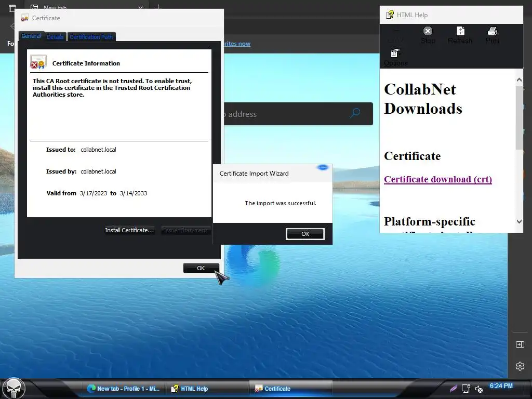The width and height of the screenshot is (532, 399).
Task: Click the purple feather tray icon
Action: (x=453, y=389)
